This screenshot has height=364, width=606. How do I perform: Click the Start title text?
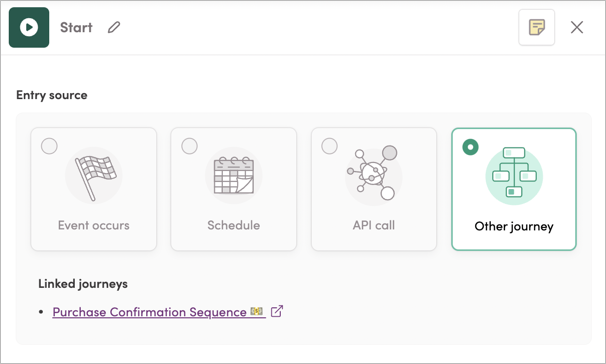[x=76, y=27]
